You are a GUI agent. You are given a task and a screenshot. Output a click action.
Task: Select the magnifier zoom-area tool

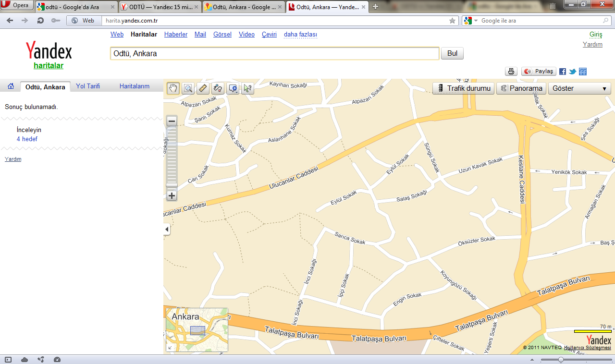pos(188,88)
